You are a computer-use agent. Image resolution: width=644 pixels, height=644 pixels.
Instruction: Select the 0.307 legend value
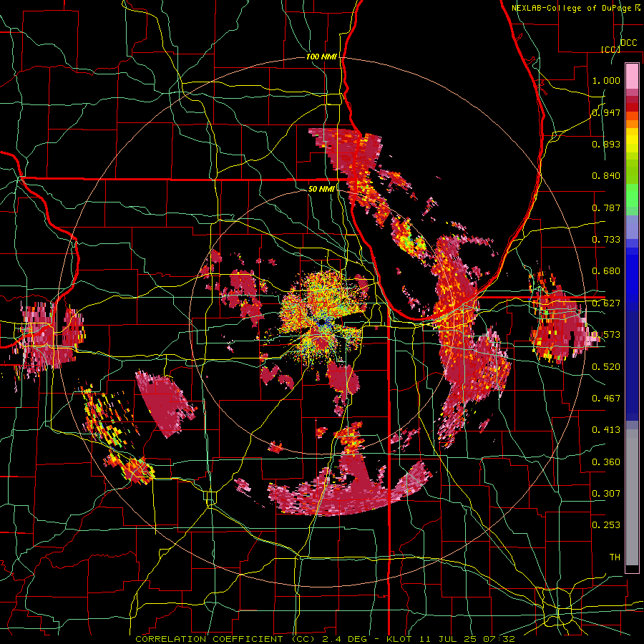point(606,494)
